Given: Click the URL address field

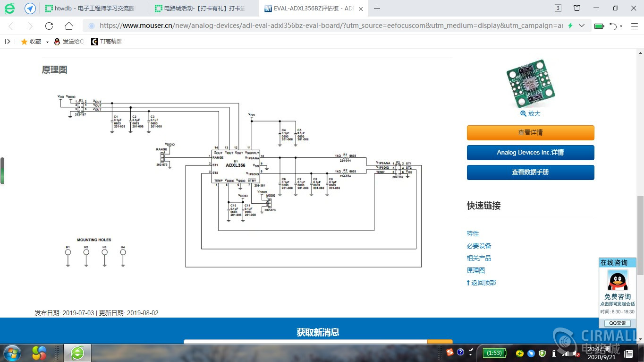Looking at the screenshot, I should click(330, 26).
